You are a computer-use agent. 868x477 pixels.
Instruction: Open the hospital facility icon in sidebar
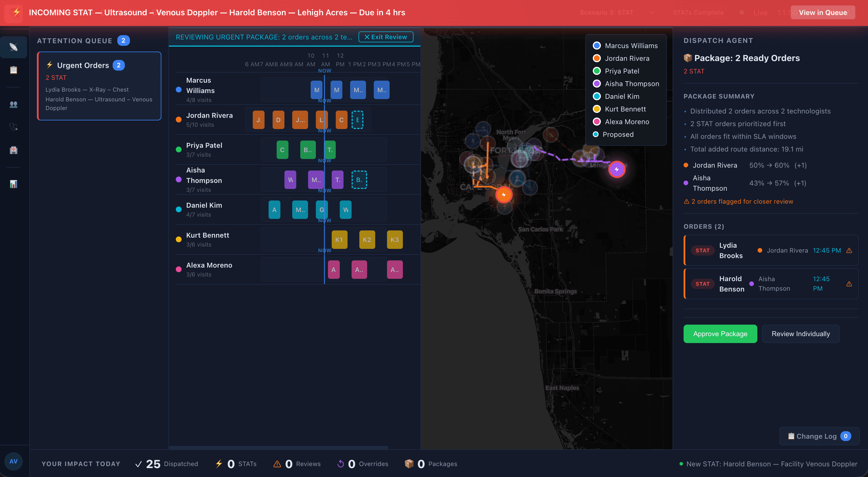click(14, 150)
